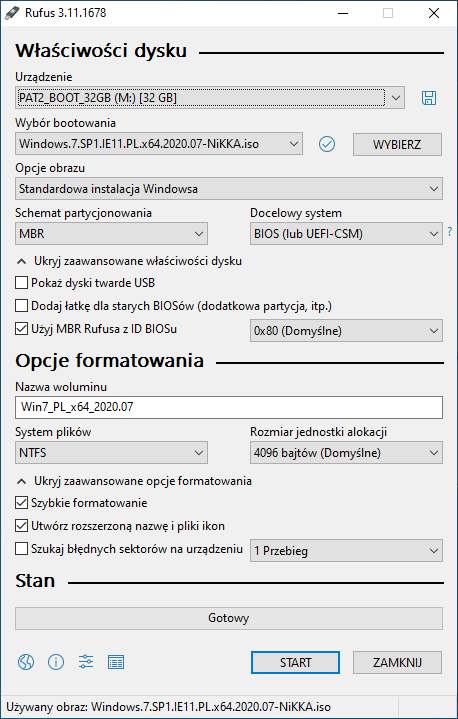This screenshot has height=719, width=458.
Task: Open the log viewer icon
Action: coord(116,662)
